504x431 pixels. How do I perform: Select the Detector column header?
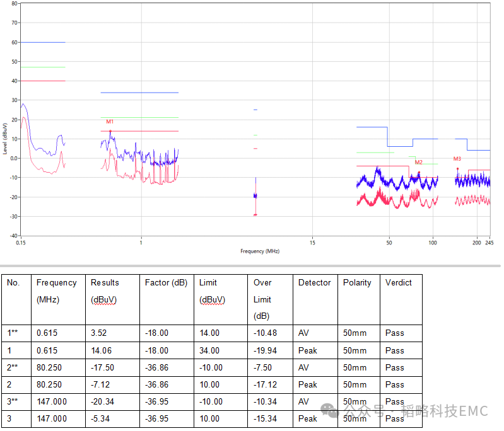click(314, 283)
